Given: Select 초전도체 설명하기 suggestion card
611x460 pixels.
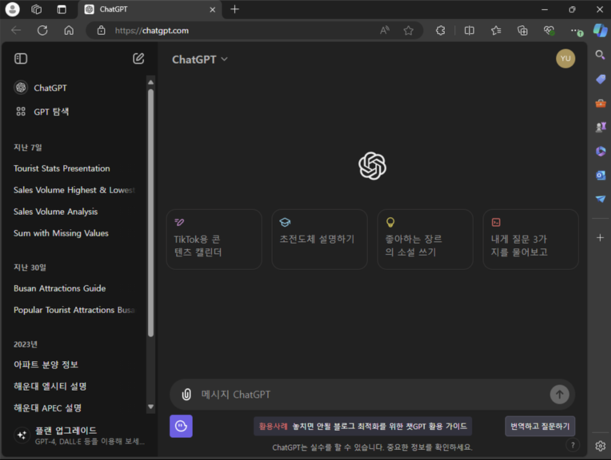Looking at the screenshot, I should (x=320, y=239).
